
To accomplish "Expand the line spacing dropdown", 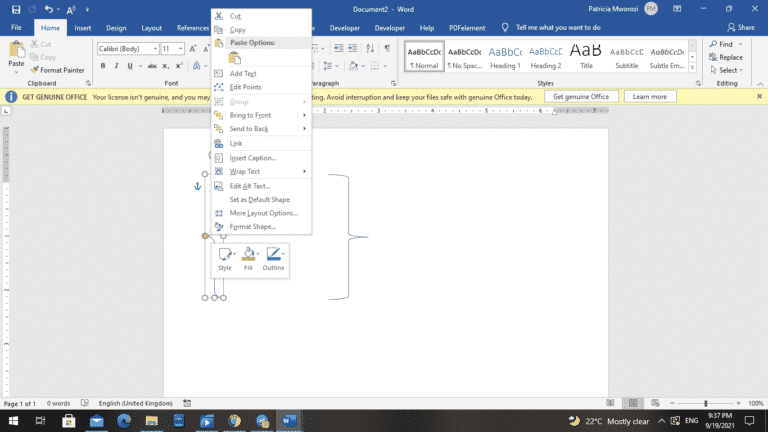I will (x=336, y=66).
